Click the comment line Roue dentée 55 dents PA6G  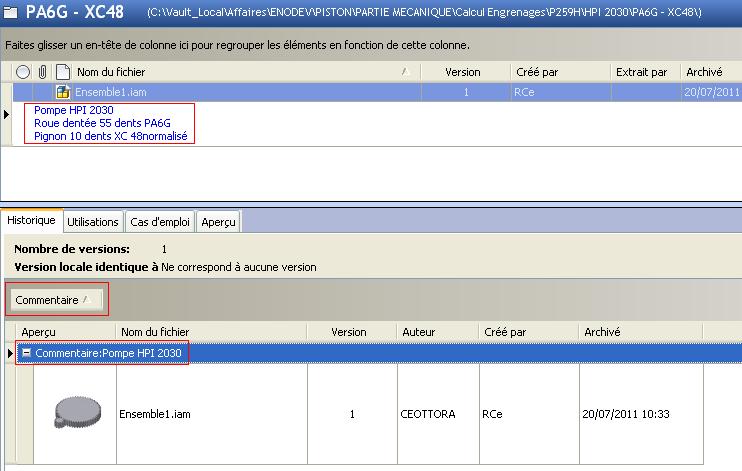(102, 123)
